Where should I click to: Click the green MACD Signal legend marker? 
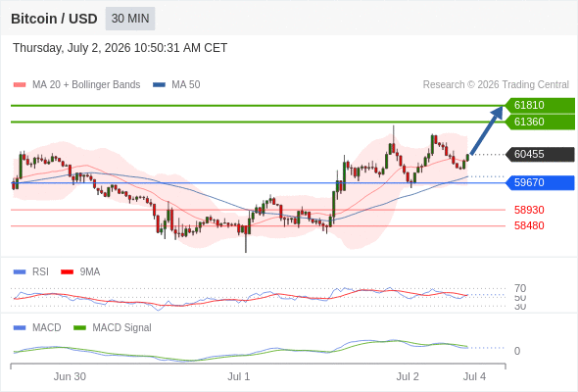point(79,328)
